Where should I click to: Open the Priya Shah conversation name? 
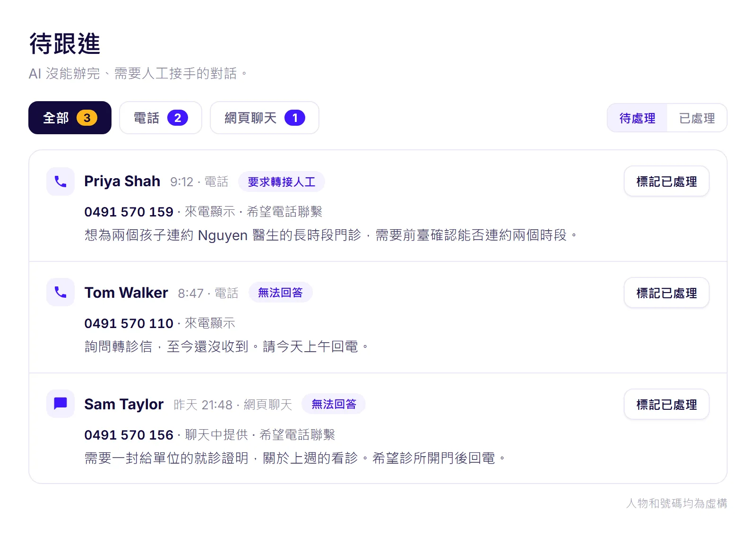(x=122, y=181)
